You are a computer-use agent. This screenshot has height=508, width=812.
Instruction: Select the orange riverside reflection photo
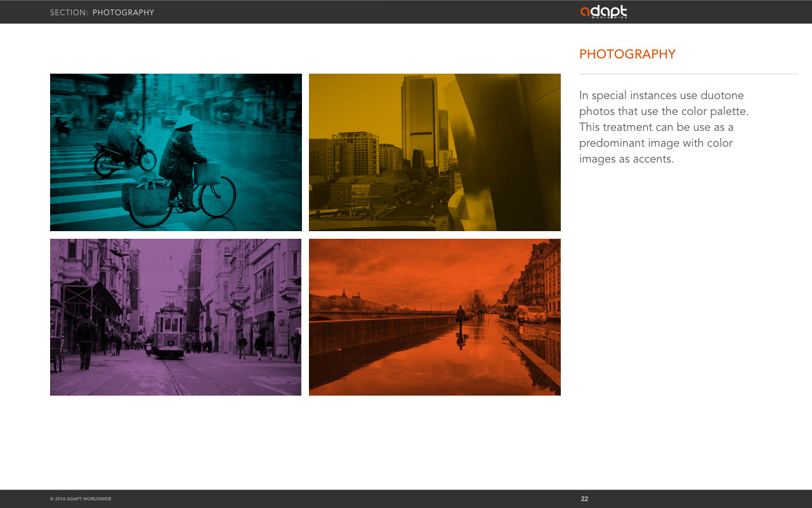435,317
